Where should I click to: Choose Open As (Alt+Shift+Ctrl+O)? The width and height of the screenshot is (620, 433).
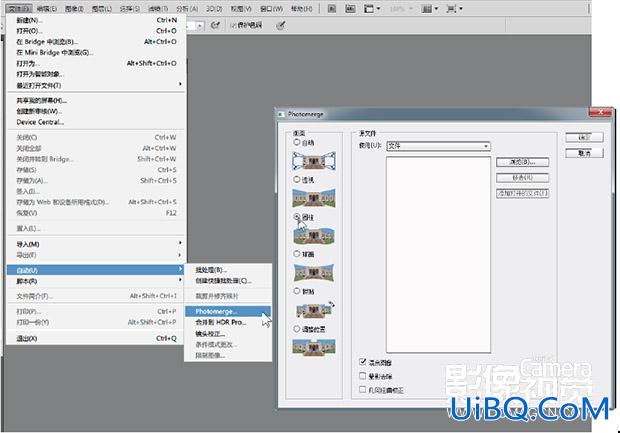96,63
